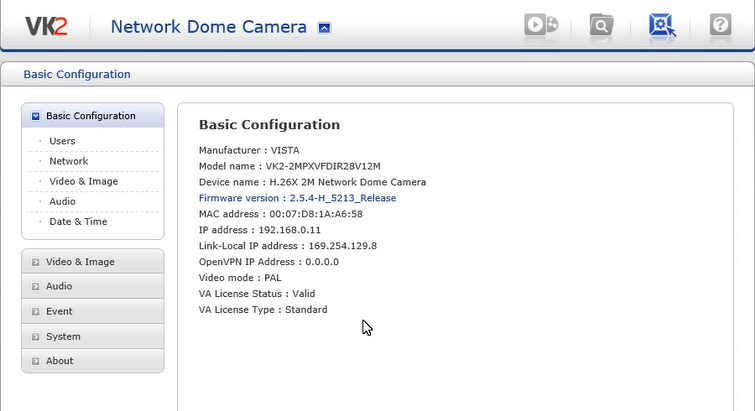755x411 pixels.
Task: Click the OpenVPN IP Address 0.0.0.0 line
Action: [269, 262]
